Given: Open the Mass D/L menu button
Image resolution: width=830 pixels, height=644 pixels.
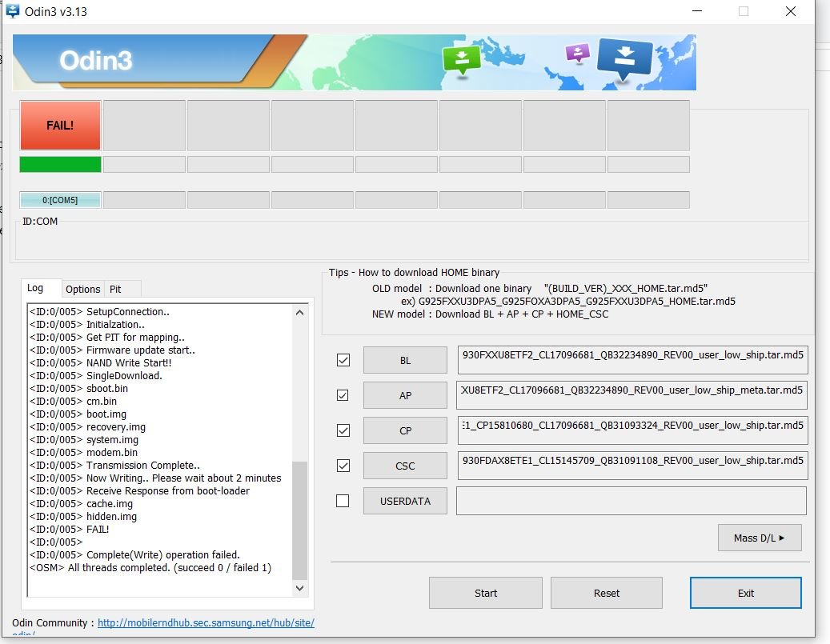Looking at the screenshot, I should pyautogui.click(x=760, y=538).
